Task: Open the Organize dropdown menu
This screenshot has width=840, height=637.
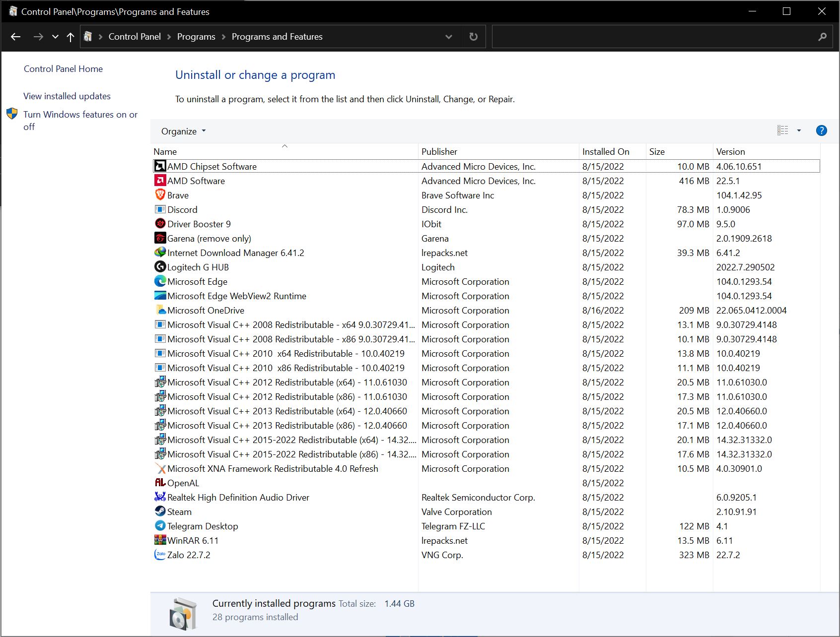Action: [183, 131]
